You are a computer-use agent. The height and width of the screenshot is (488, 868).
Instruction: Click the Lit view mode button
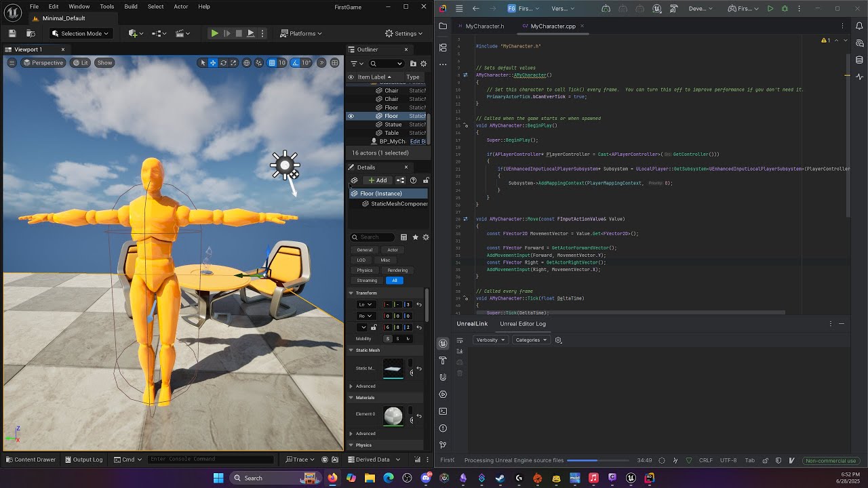(x=81, y=63)
